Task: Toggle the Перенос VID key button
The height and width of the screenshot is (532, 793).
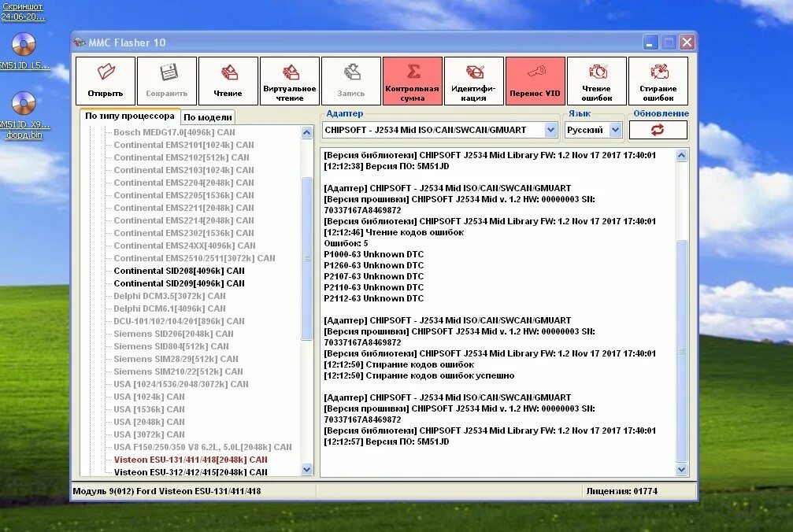Action: point(535,81)
